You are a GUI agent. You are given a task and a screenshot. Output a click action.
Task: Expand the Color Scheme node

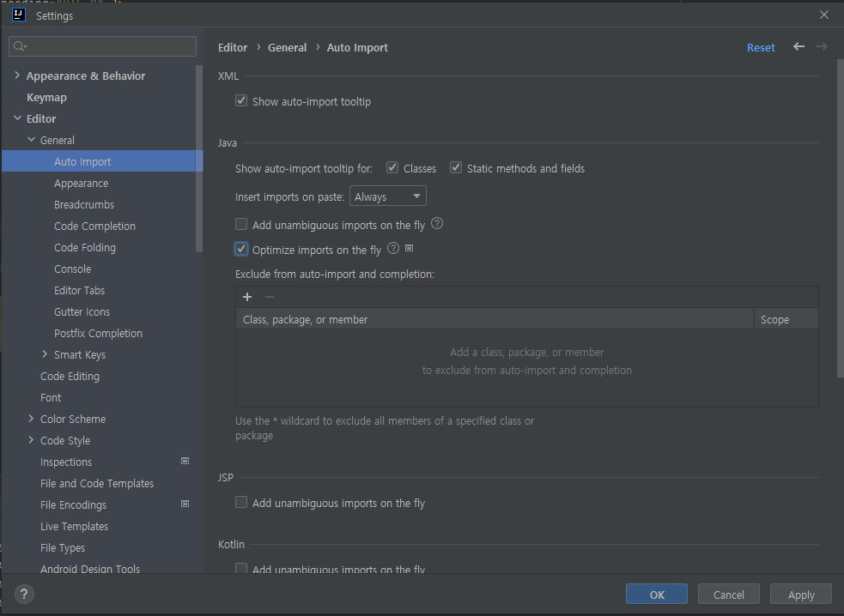31,418
